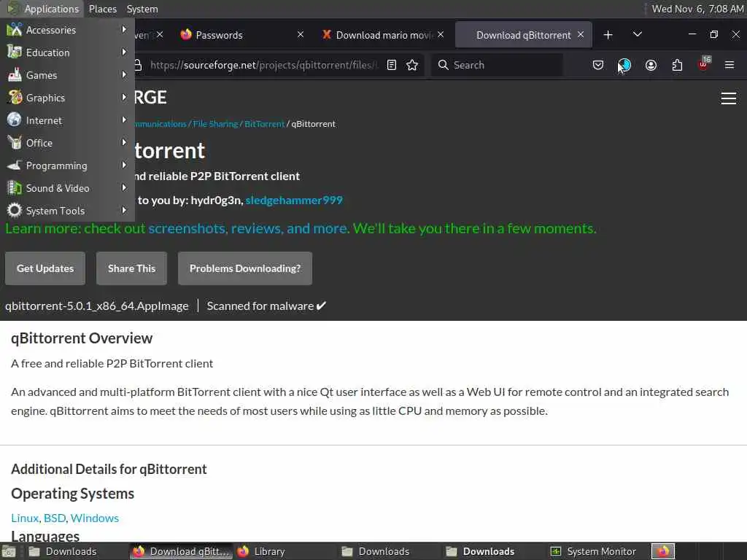Screen dimensions: 747x560
Task: Click the Share This button
Action: click(x=131, y=268)
